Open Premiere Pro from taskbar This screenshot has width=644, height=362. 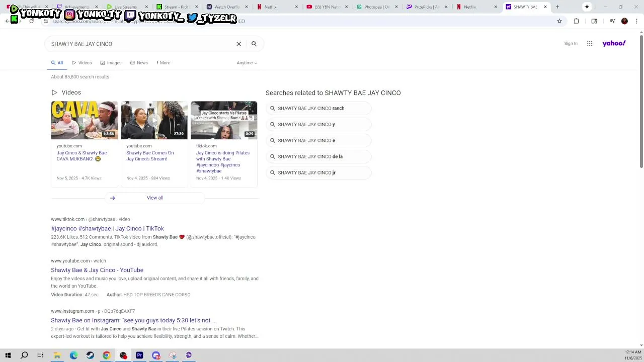click(139, 355)
